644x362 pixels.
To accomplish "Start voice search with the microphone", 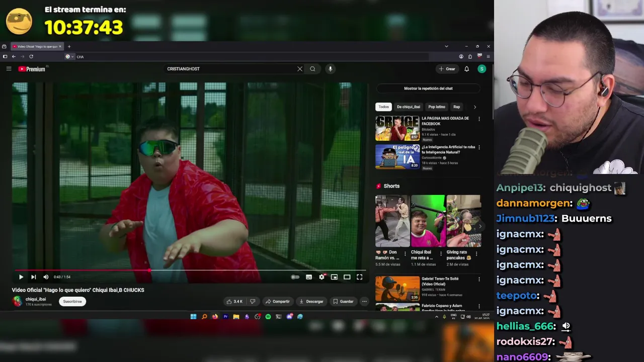I will pos(330,69).
